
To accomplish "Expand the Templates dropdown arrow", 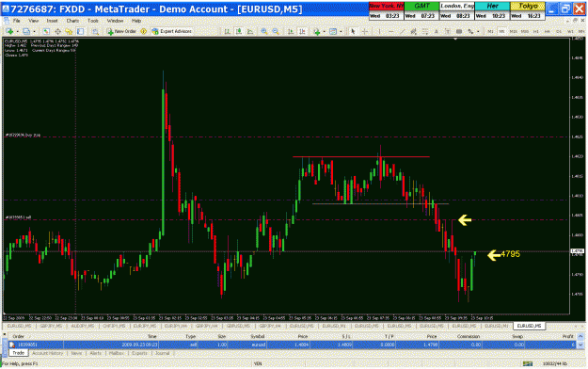I will 341,31.
